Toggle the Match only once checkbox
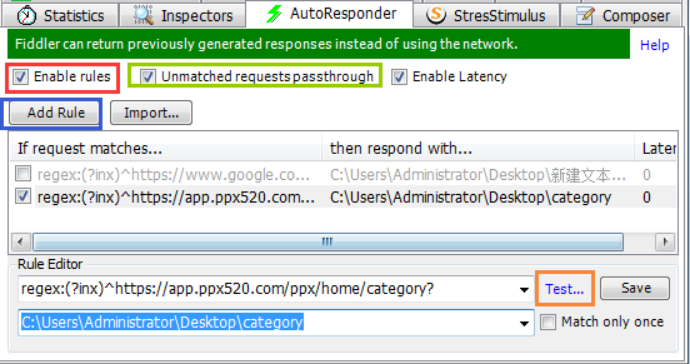 pyautogui.click(x=548, y=322)
